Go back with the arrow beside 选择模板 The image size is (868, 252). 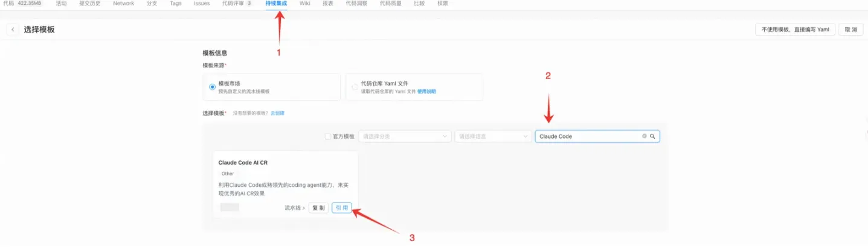[12, 30]
